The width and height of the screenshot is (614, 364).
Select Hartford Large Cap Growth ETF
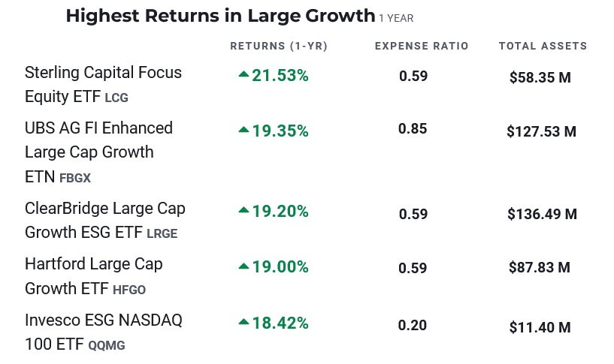click(93, 264)
